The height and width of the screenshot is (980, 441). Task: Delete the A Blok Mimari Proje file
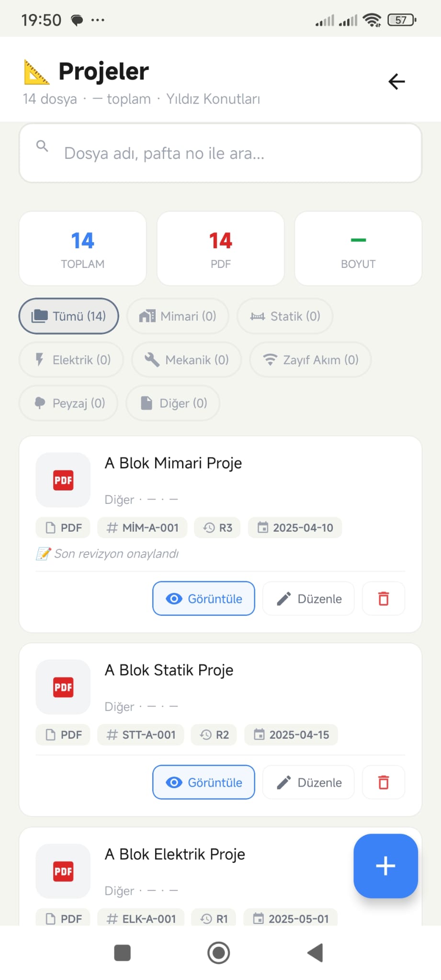coord(384,599)
